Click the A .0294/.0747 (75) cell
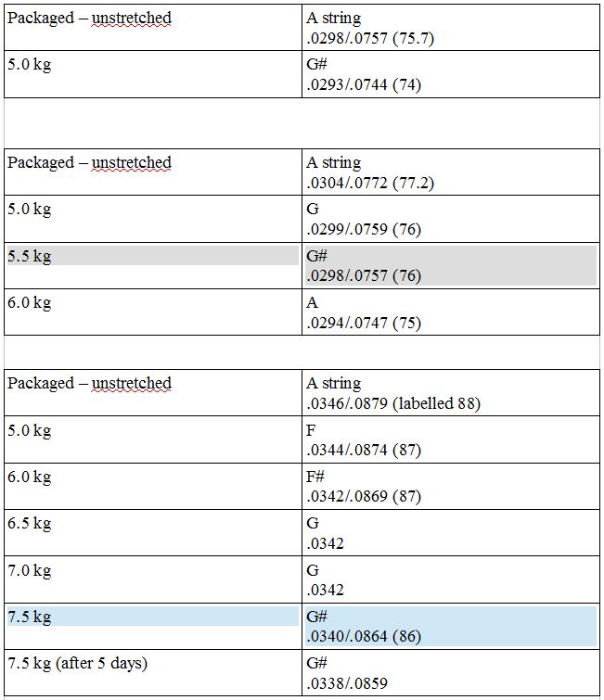 tap(451, 312)
